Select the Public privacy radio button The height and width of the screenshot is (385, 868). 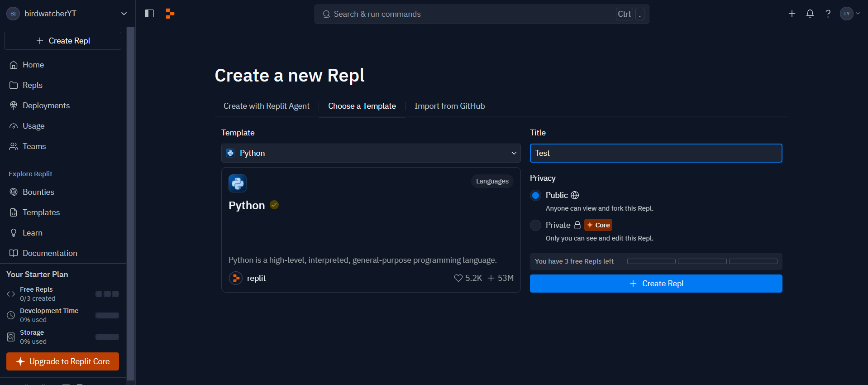(x=535, y=195)
